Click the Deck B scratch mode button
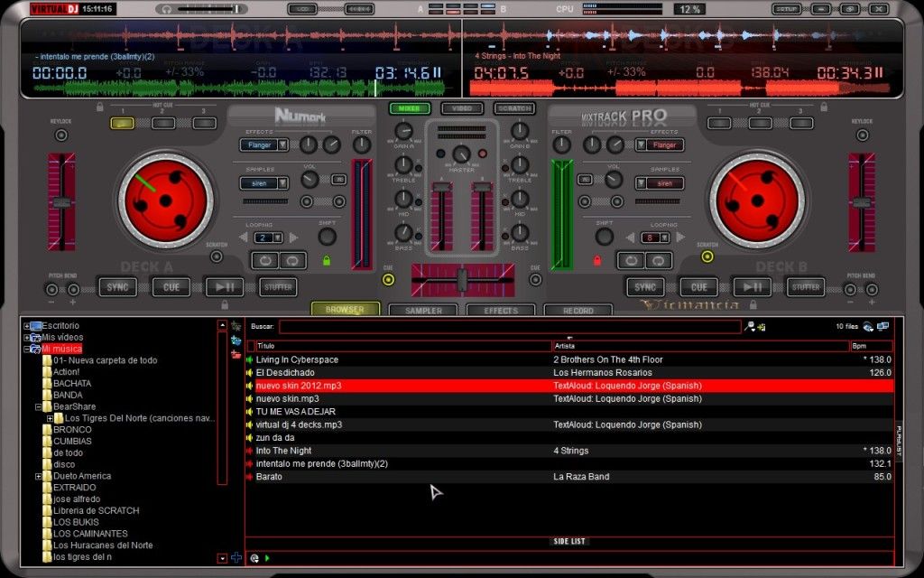 pos(707,256)
